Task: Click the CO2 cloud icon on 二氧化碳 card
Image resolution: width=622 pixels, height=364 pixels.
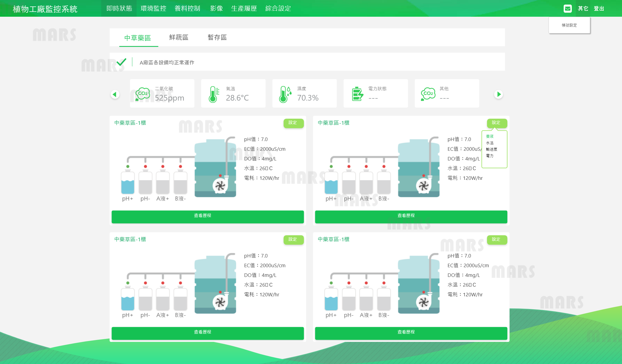Action: pos(143,94)
